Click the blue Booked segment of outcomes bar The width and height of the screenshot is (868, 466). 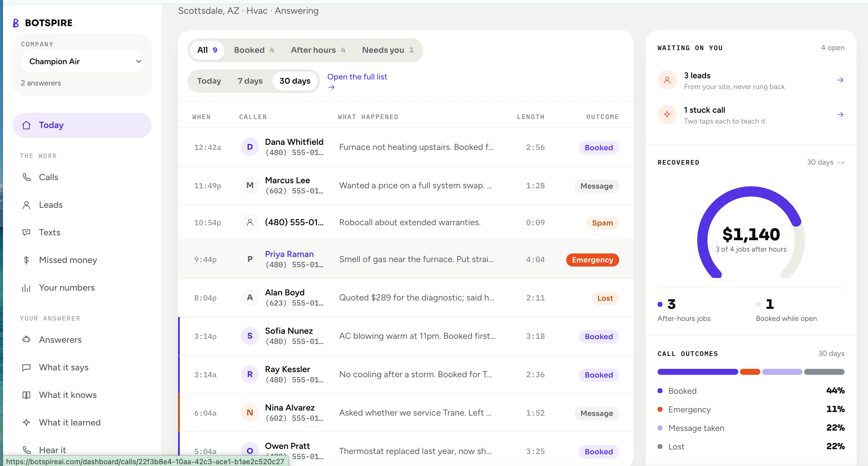coord(697,372)
